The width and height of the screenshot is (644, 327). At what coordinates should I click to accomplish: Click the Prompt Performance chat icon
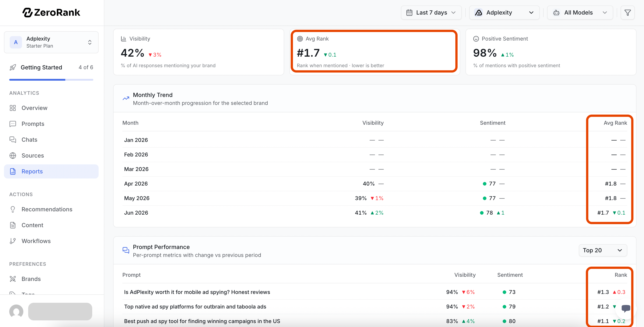[126, 250]
